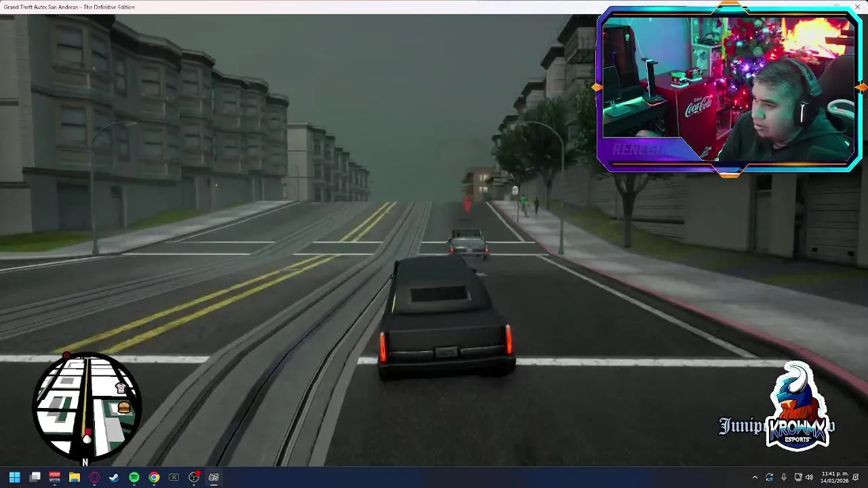Click the KROWMX Esports logo
This screenshot has height=488, width=868.
797,407
